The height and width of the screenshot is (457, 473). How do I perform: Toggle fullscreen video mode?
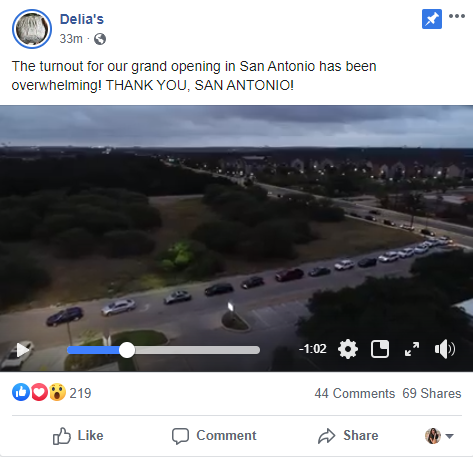412,349
